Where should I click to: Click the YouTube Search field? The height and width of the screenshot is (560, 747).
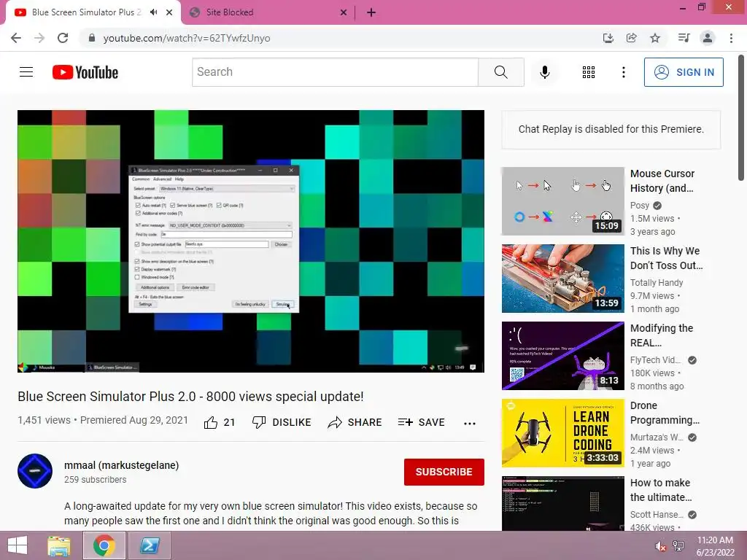[335, 72]
